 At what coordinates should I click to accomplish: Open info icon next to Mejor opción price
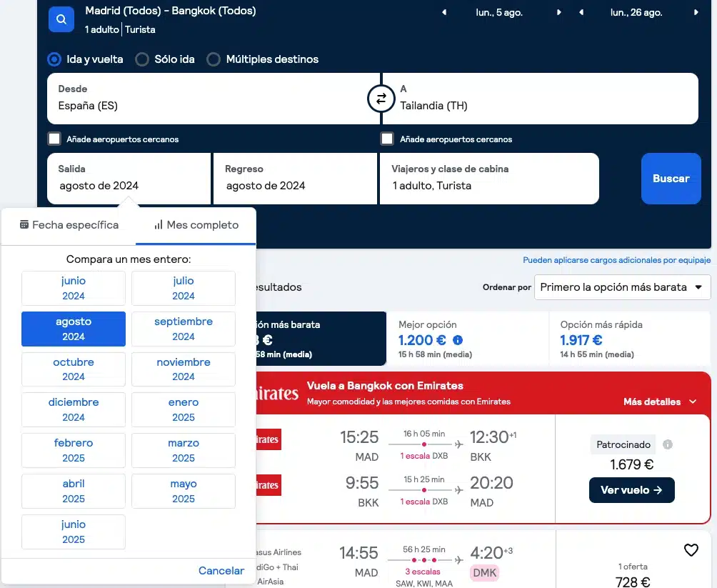click(458, 341)
